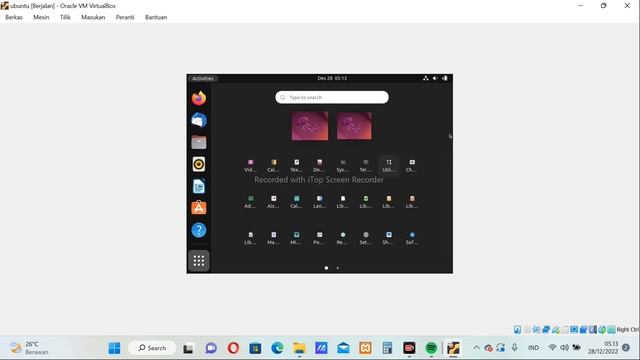Open Microsoft Store from taskbar
The image size is (640, 360).
click(255, 348)
